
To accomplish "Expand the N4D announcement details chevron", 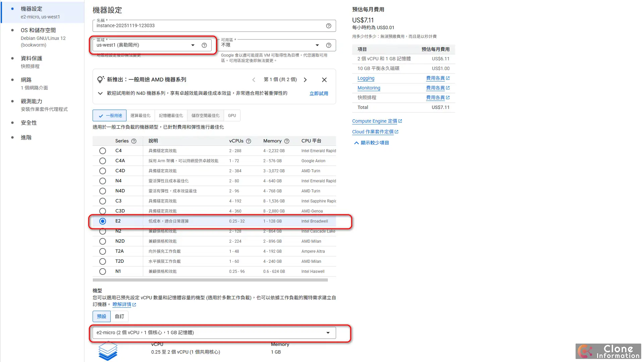I will pyautogui.click(x=100, y=93).
